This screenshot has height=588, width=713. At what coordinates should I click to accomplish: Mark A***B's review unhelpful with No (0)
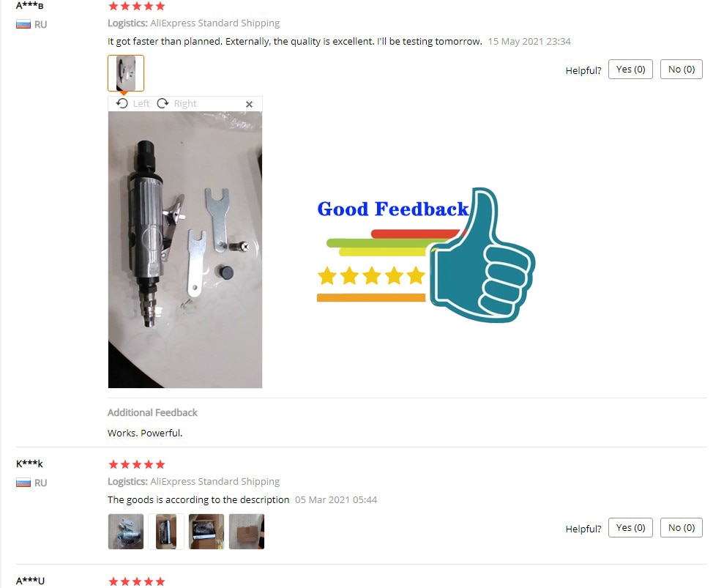pyautogui.click(x=682, y=69)
